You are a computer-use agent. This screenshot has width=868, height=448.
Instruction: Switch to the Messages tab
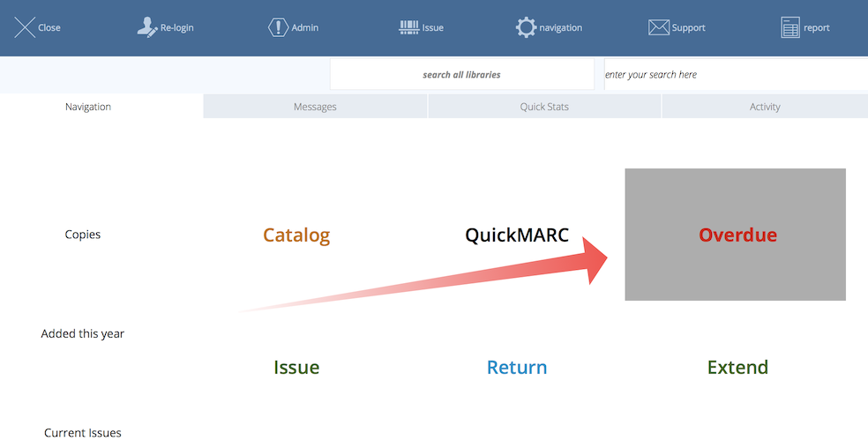tap(315, 107)
